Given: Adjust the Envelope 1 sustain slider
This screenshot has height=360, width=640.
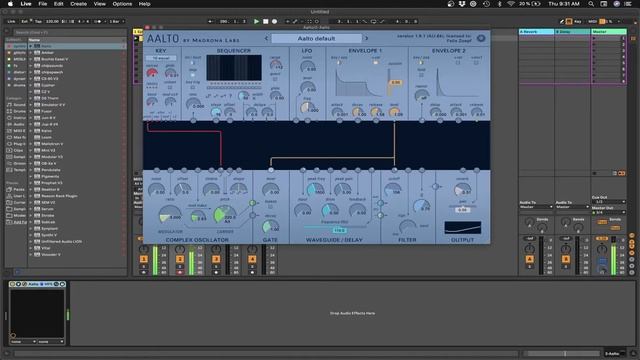Looking at the screenshot, I should [x=395, y=82].
